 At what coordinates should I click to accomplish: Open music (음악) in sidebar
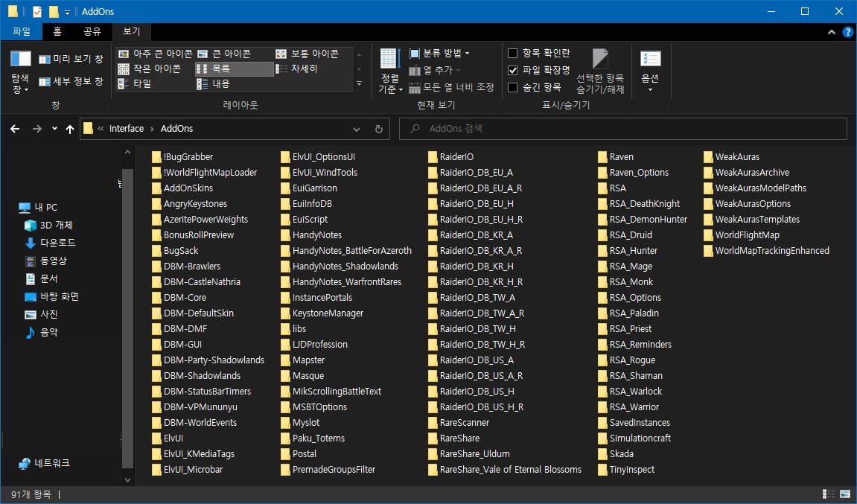[x=42, y=332]
